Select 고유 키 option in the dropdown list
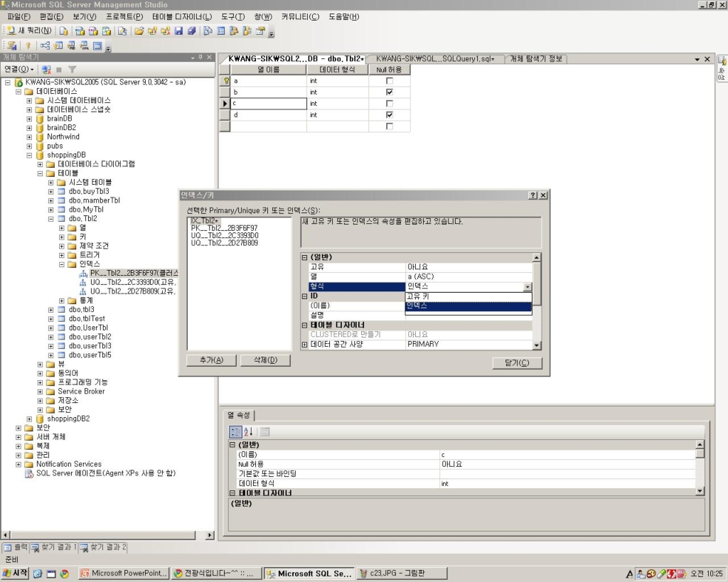The width and height of the screenshot is (728, 582). pos(468,296)
